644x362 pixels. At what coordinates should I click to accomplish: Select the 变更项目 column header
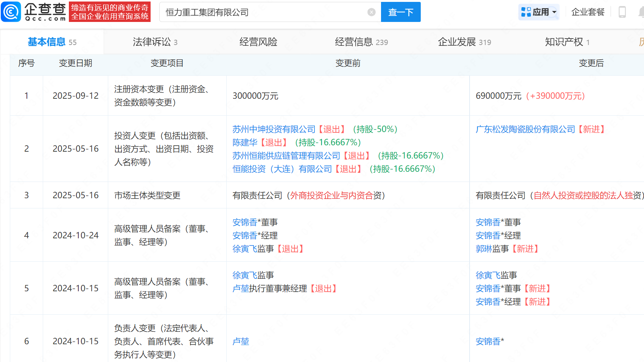click(167, 63)
